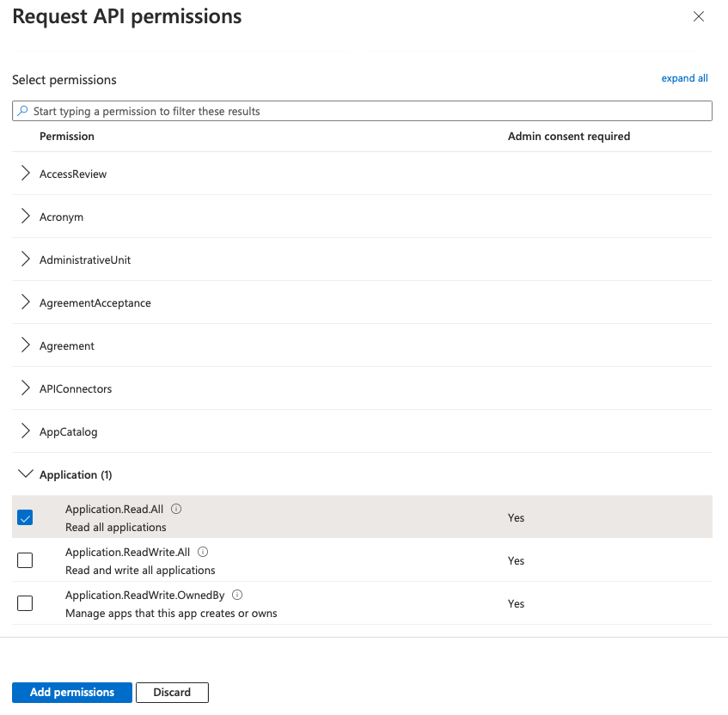Expand the AppCatalog permission group
The image size is (728, 715).
24,431
